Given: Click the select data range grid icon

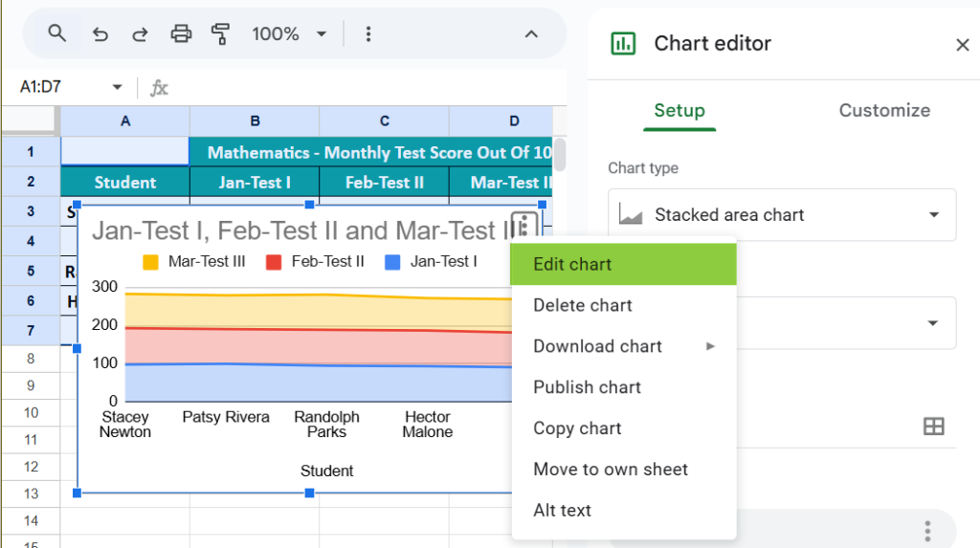Looking at the screenshot, I should tap(934, 427).
